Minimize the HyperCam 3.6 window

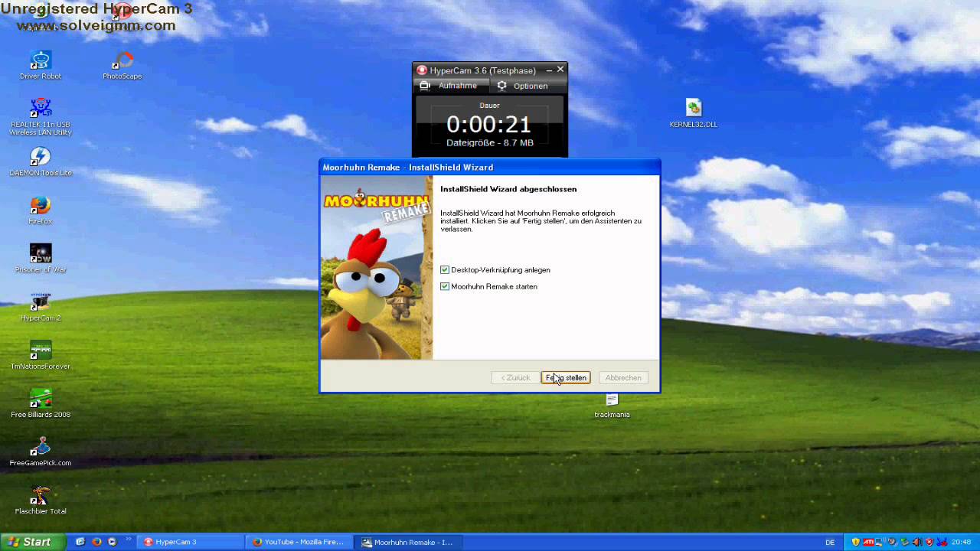pyautogui.click(x=549, y=70)
